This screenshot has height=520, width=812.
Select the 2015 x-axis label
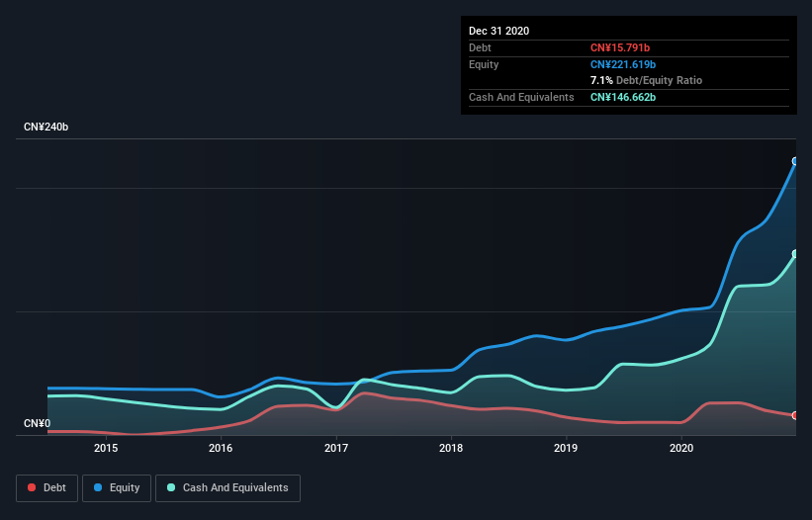pyautogui.click(x=106, y=448)
